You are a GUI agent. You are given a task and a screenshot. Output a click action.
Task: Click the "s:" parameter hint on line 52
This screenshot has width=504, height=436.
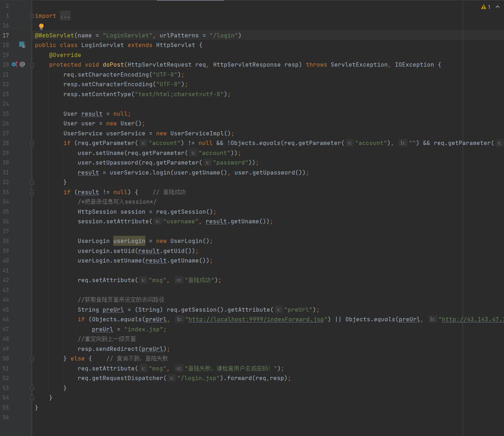click(x=172, y=378)
